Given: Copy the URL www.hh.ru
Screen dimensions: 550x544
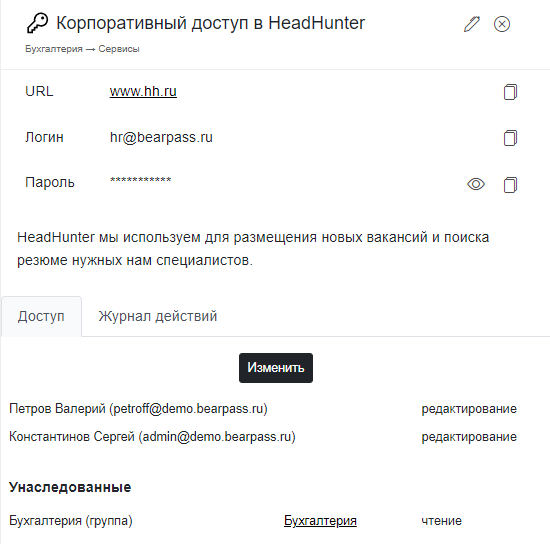Looking at the screenshot, I should pyautogui.click(x=510, y=92).
